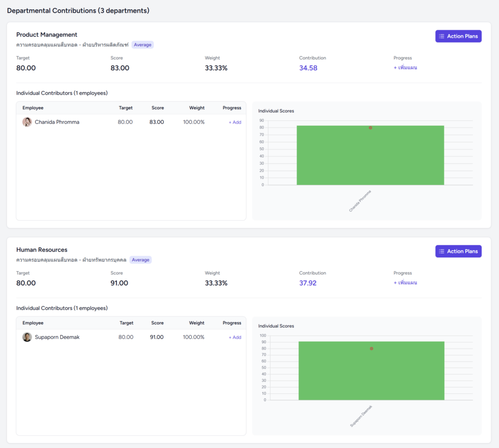Viewport: 499px width, 448px height.
Task: Click the Average badge for Human Resources
Action: click(141, 260)
